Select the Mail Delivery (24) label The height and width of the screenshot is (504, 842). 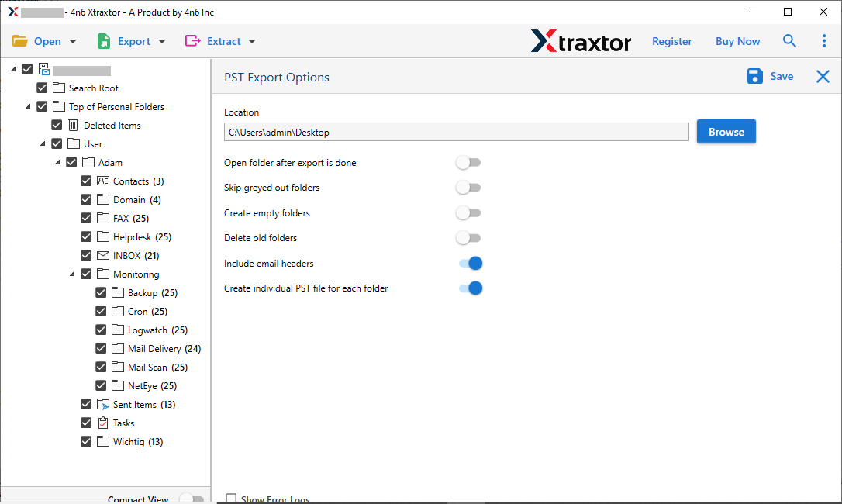pyautogui.click(x=164, y=349)
